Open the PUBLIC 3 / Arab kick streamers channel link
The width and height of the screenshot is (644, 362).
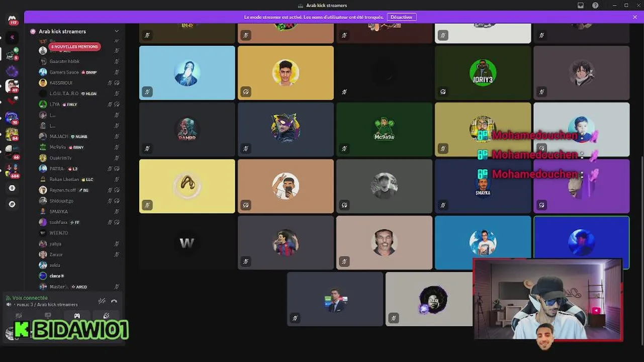(x=47, y=305)
